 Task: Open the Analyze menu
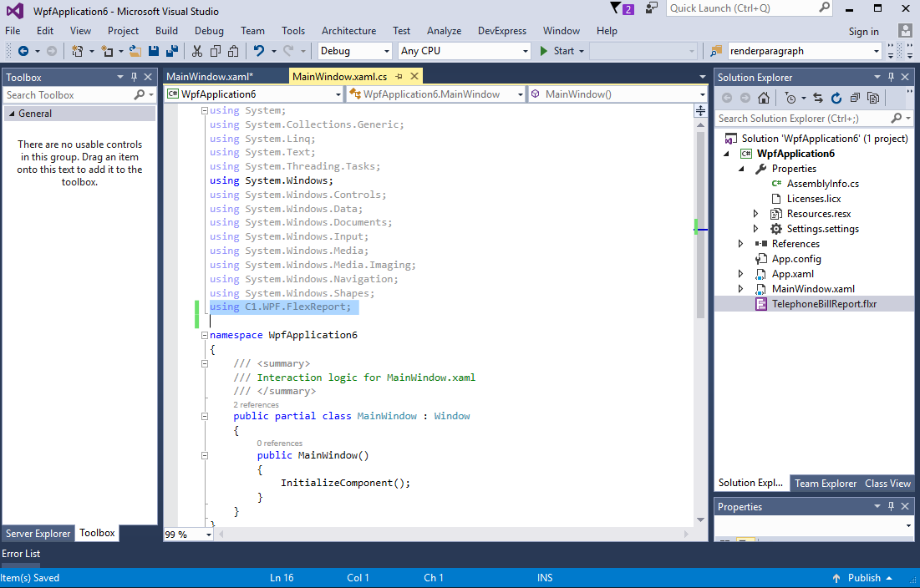pos(445,31)
